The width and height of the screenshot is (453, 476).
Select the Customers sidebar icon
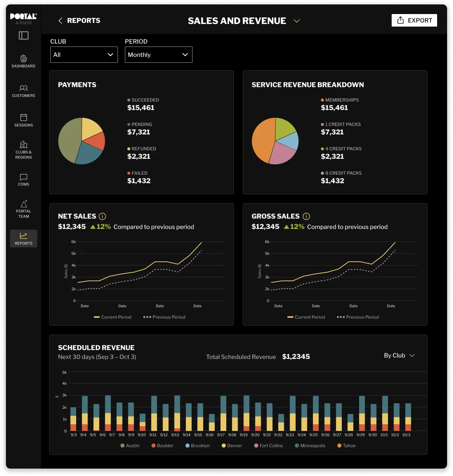23,91
